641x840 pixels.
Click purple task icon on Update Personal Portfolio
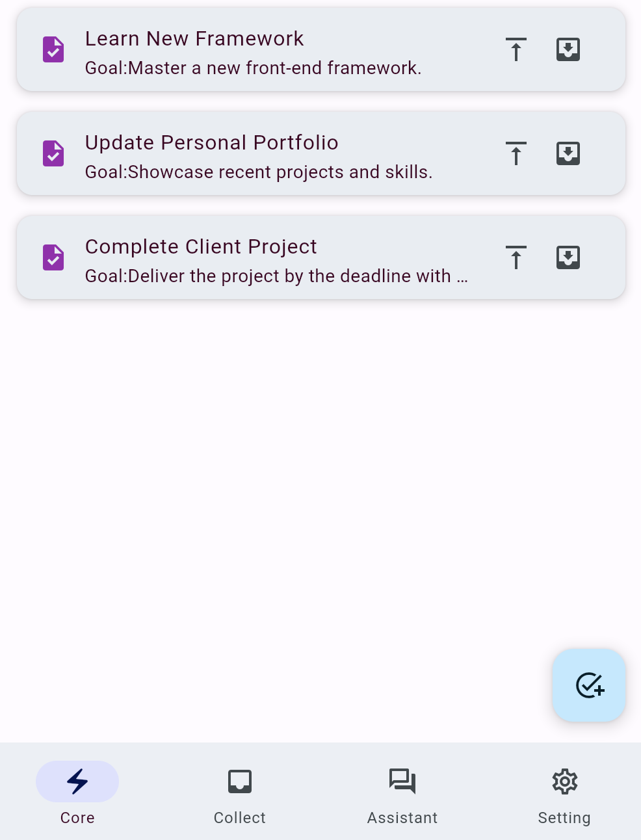tap(53, 153)
